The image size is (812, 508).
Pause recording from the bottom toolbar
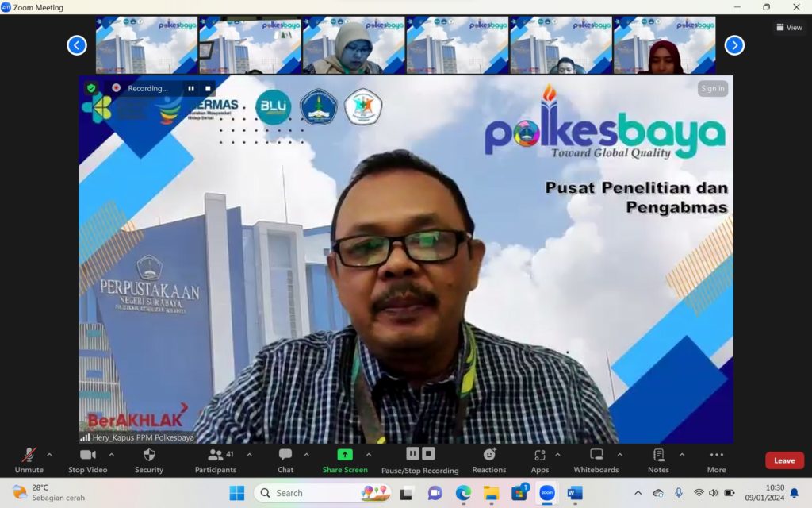pyautogui.click(x=412, y=453)
